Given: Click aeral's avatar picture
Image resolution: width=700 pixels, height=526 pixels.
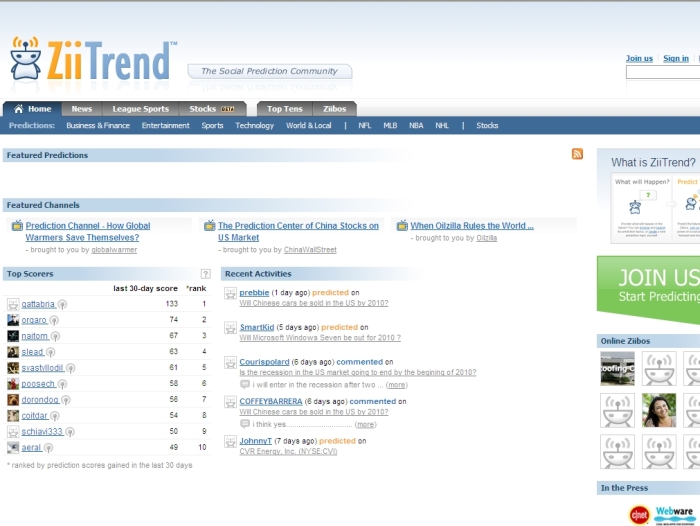Looking at the screenshot, I should [x=13, y=447].
